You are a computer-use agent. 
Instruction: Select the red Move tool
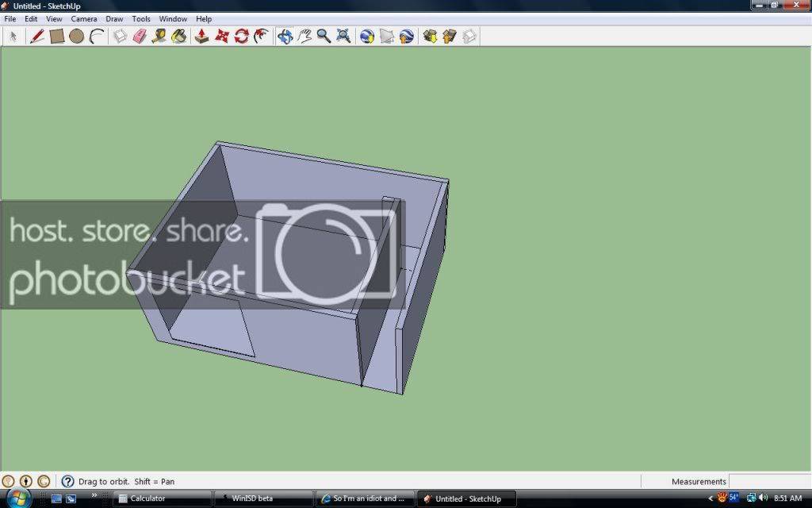(222, 37)
